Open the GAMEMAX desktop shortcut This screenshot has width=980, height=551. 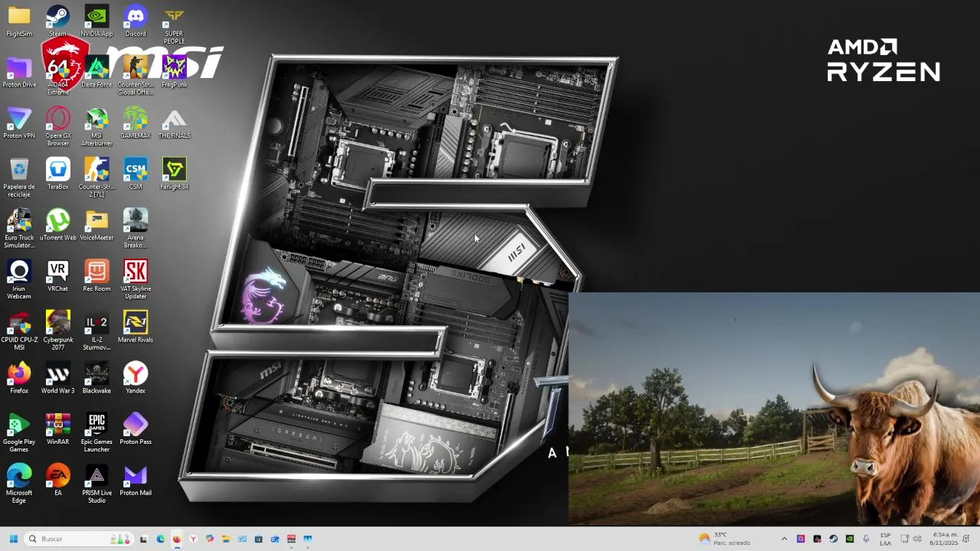pyautogui.click(x=136, y=124)
